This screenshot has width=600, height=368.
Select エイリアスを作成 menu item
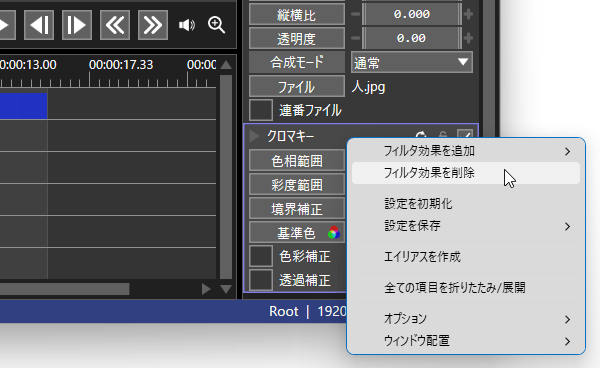466,257
